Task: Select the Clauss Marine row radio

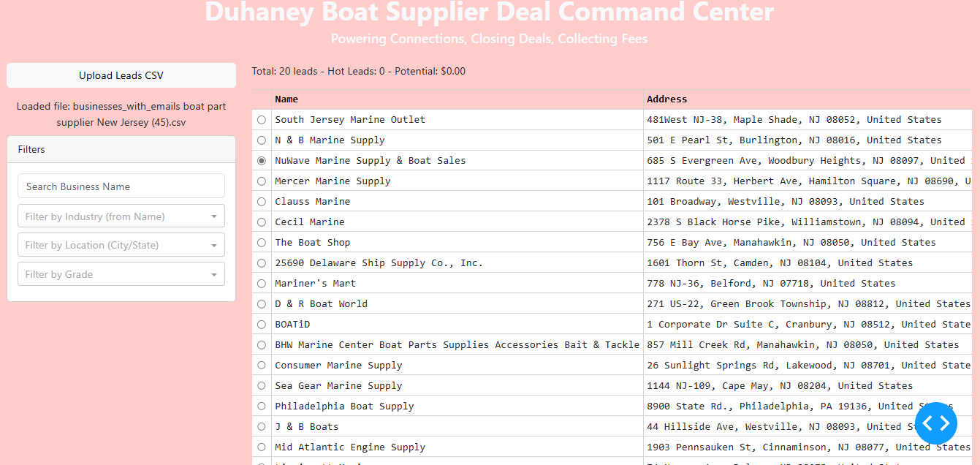Action: pyautogui.click(x=262, y=202)
